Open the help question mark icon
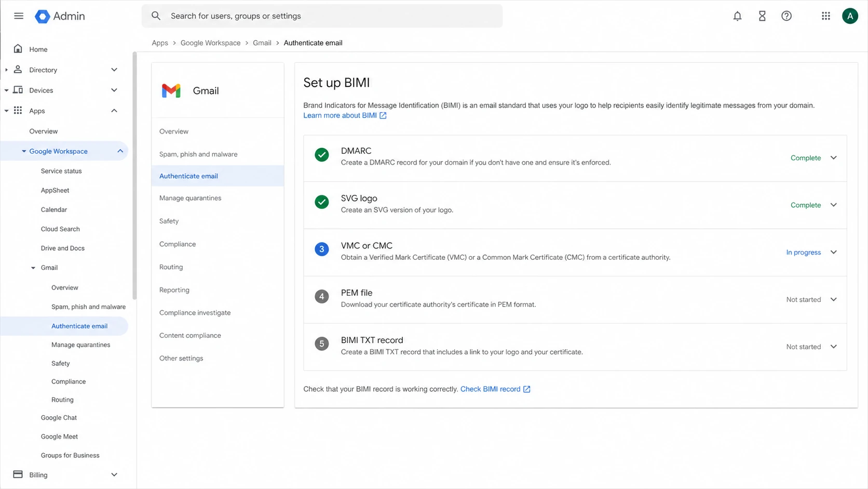Screen dimensions: 868x489 pyautogui.click(x=786, y=16)
